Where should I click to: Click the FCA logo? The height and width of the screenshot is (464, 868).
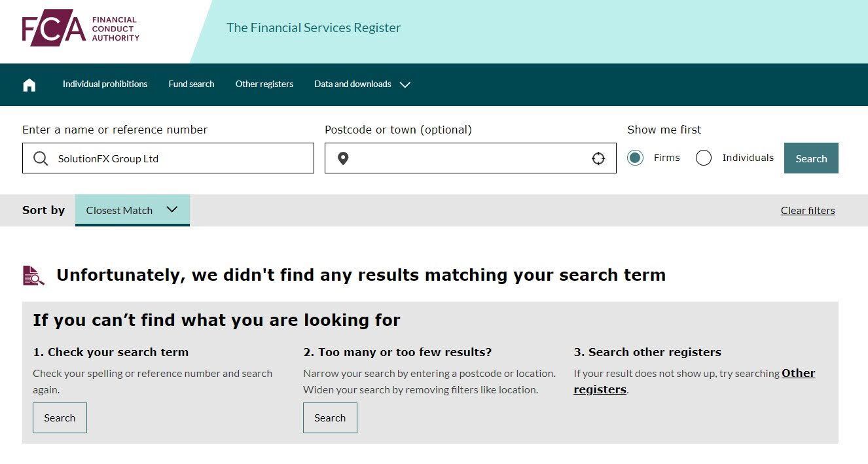click(81, 29)
